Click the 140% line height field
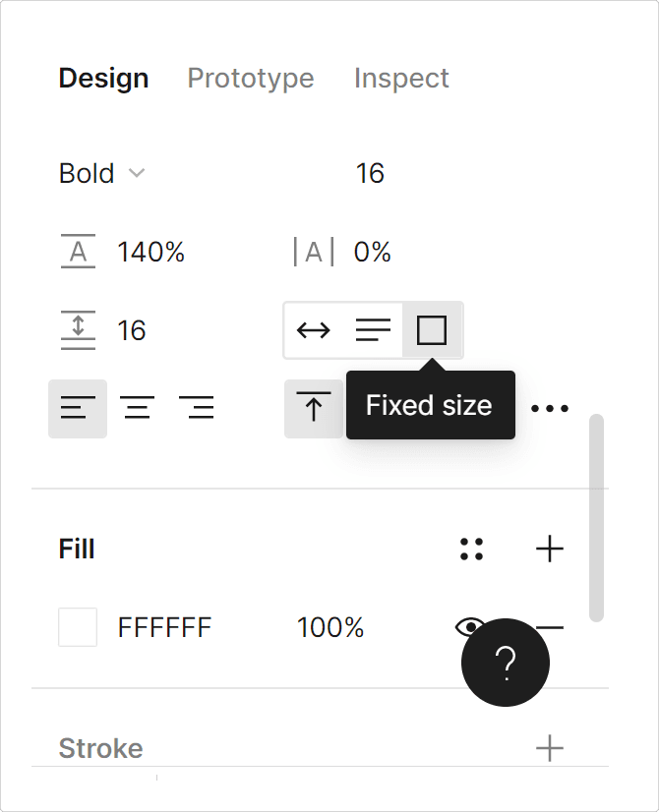 click(x=151, y=252)
